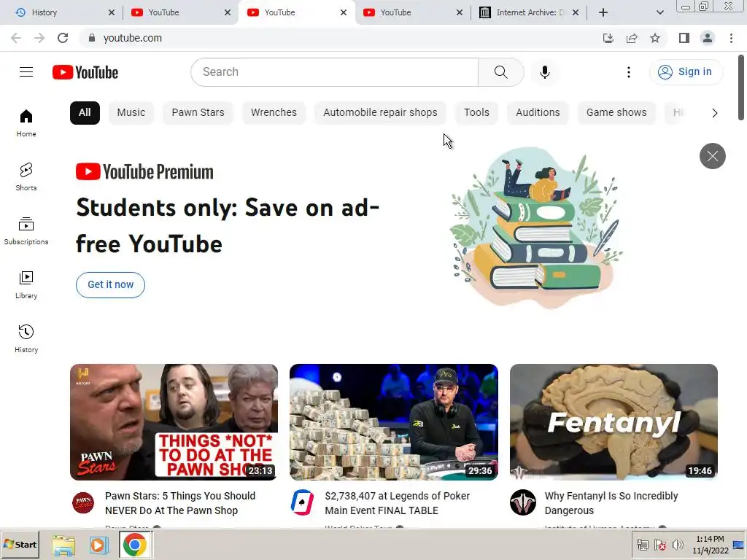Select the Pawn Stars filter chip
747x560 pixels.
[x=198, y=113]
